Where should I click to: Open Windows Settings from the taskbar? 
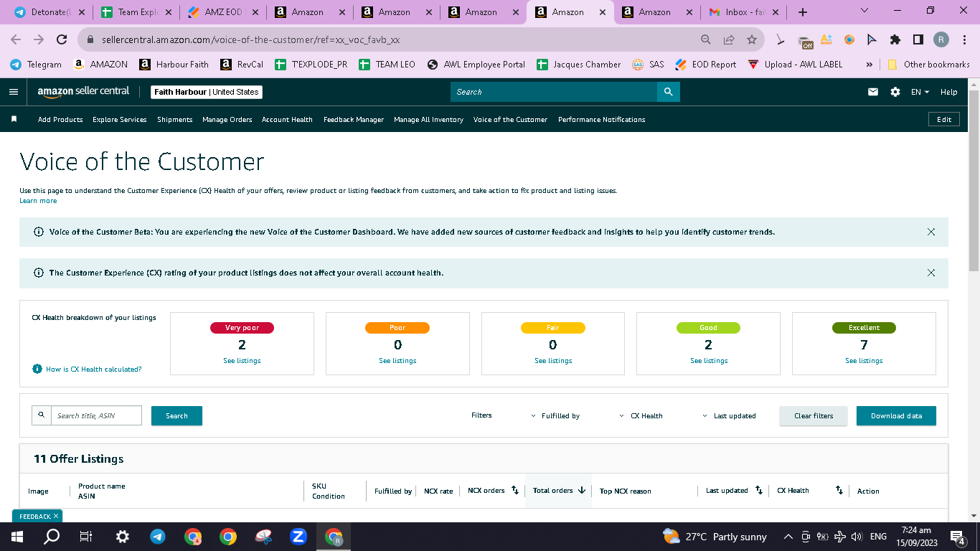122,536
